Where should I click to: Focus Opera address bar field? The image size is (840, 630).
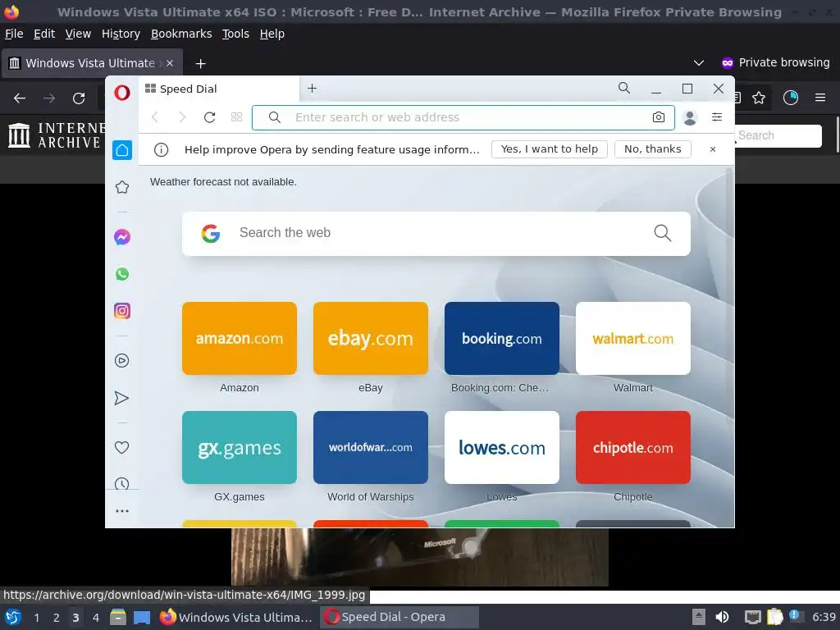(x=463, y=117)
